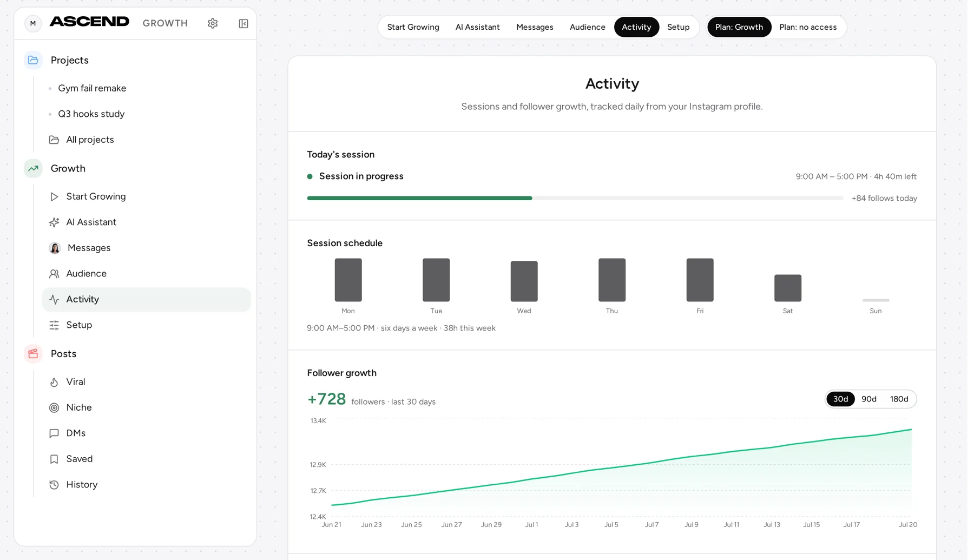
Task: Click the Sun schedule bar
Action: 876,300
